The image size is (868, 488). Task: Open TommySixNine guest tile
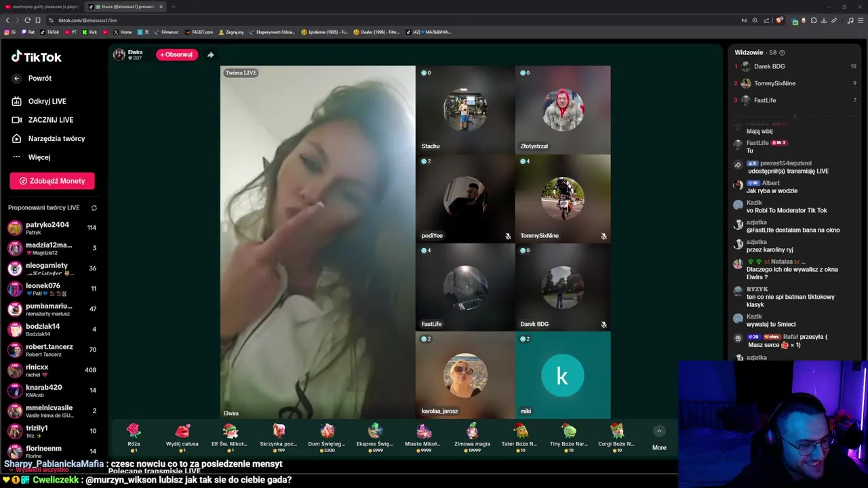pos(563,199)
